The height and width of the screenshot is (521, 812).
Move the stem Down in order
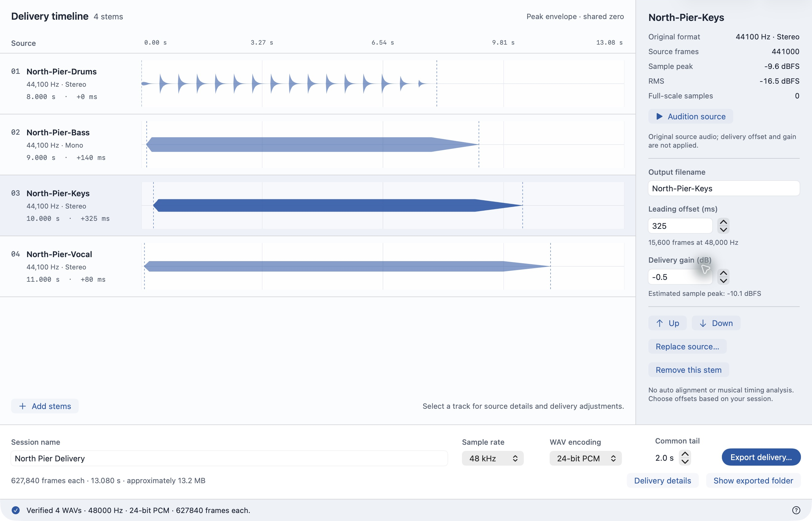click(x=716, y=323)
